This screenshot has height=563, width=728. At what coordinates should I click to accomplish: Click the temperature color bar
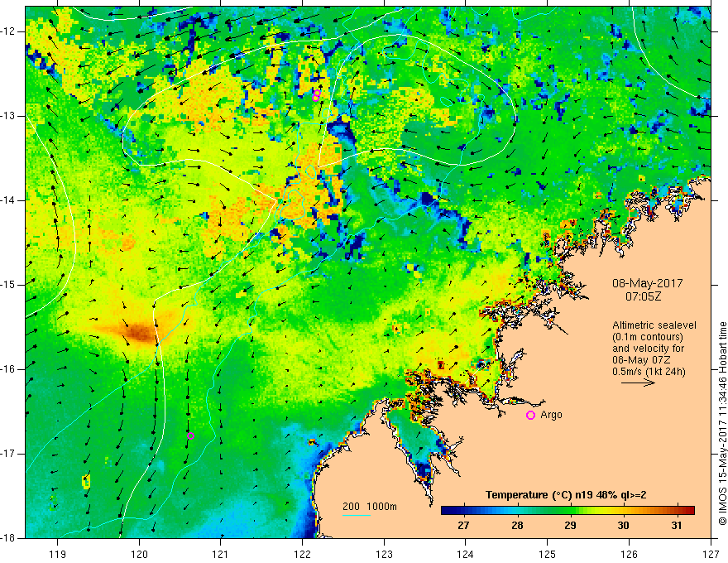[x=568, y=511]
